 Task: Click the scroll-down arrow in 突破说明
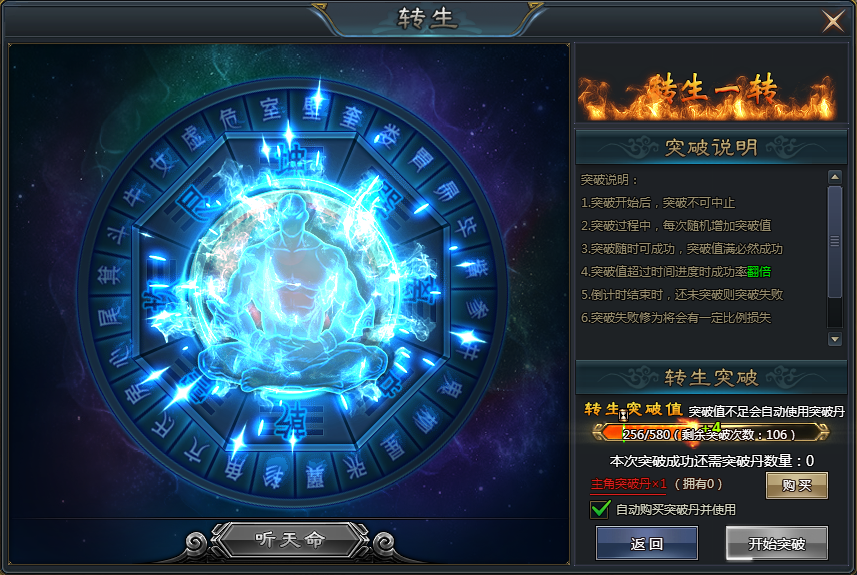[835, 339]
